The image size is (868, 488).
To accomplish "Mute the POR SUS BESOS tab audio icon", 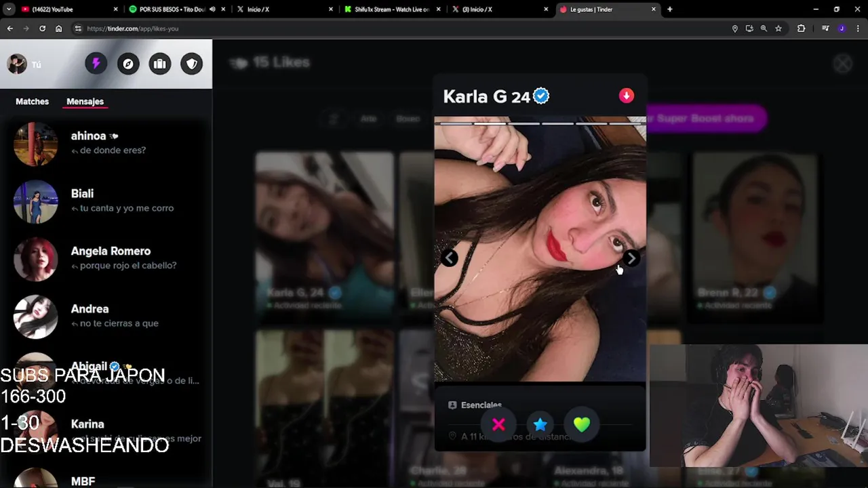I will (212, 9).
